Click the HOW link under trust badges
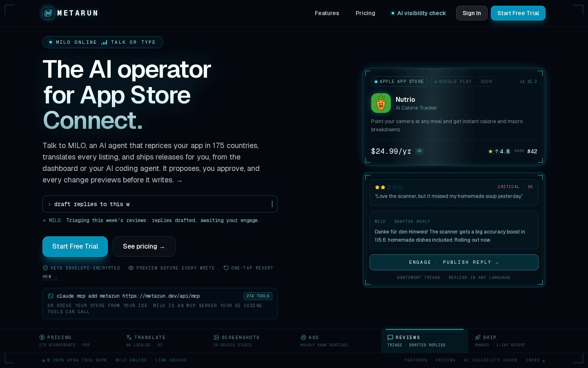Viewport: 588px width, 368px height. (x=50, y=277)
